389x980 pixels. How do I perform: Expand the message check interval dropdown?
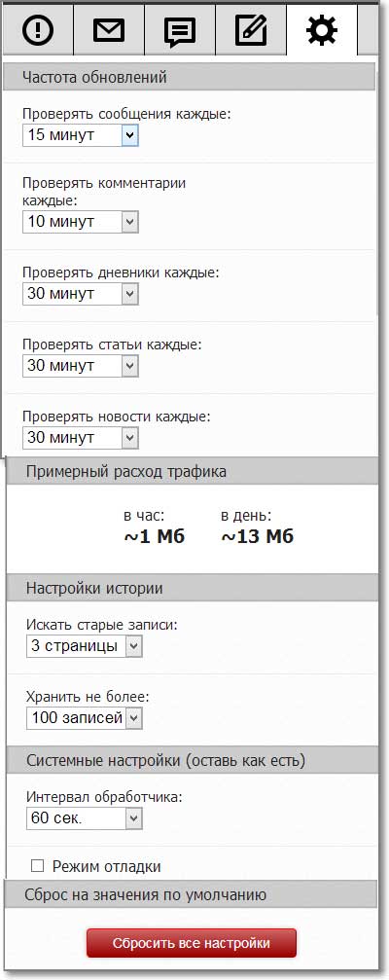(81, 134)
